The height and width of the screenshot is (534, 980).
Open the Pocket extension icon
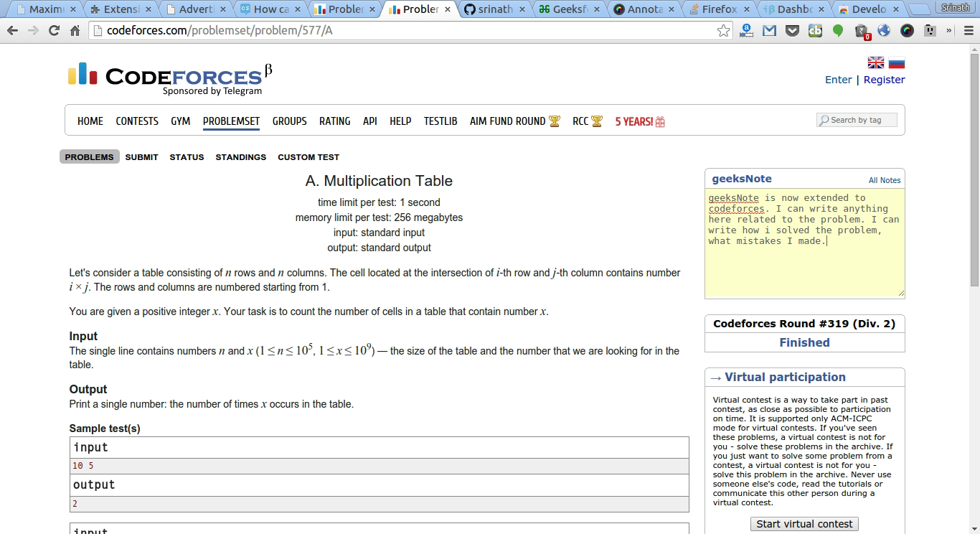click(792, 31)
